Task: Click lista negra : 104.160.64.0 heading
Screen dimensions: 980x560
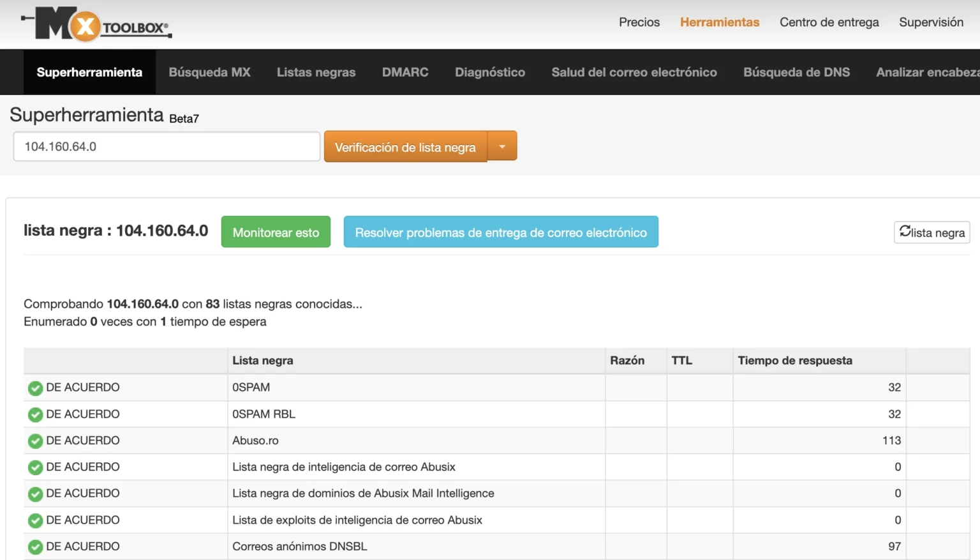Action: click(115, 231)
